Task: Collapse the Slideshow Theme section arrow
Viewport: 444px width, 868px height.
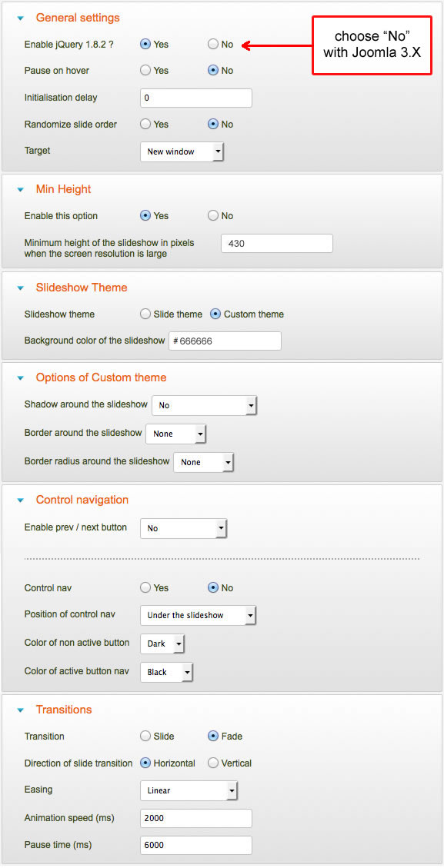Action: coord(21,288)
